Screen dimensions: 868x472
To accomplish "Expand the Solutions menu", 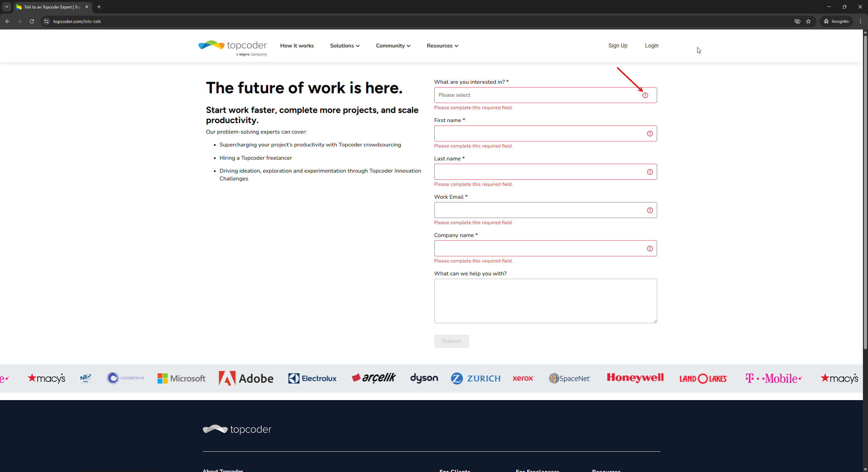I will point(344,46).
